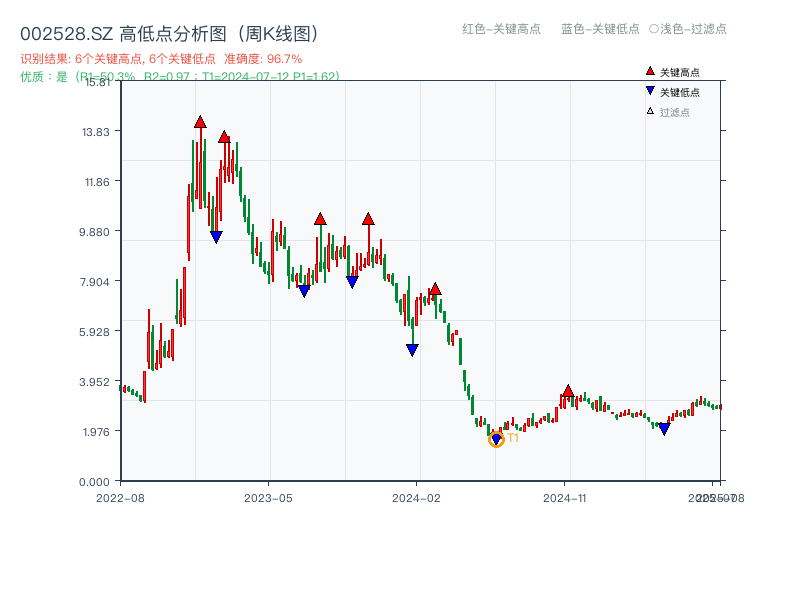Toggle the 浅色-过滤点 legend entry at top
This screenshot has width=800, height=600.
690,29
